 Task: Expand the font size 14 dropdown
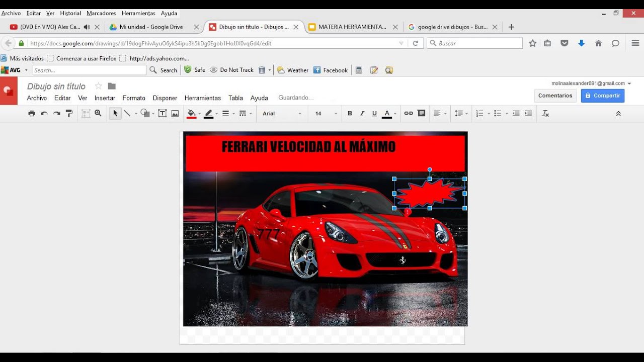326,114
